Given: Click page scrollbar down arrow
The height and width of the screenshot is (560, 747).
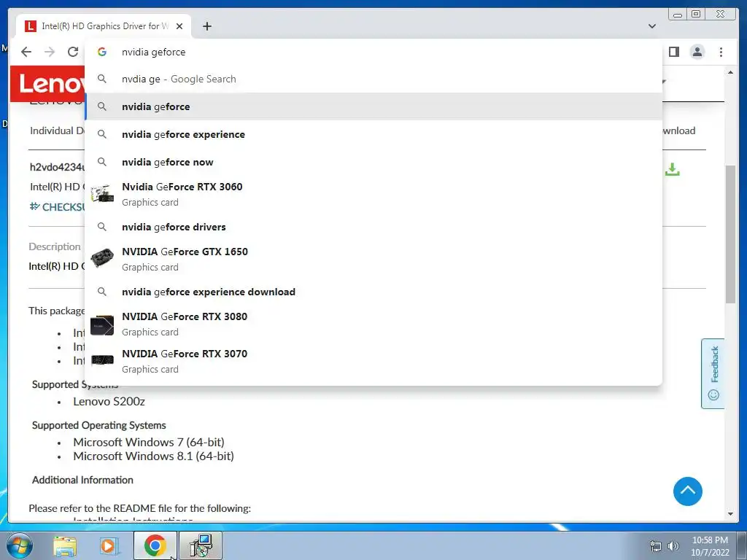Looking at the screenshot, I should tap(730, 514).
